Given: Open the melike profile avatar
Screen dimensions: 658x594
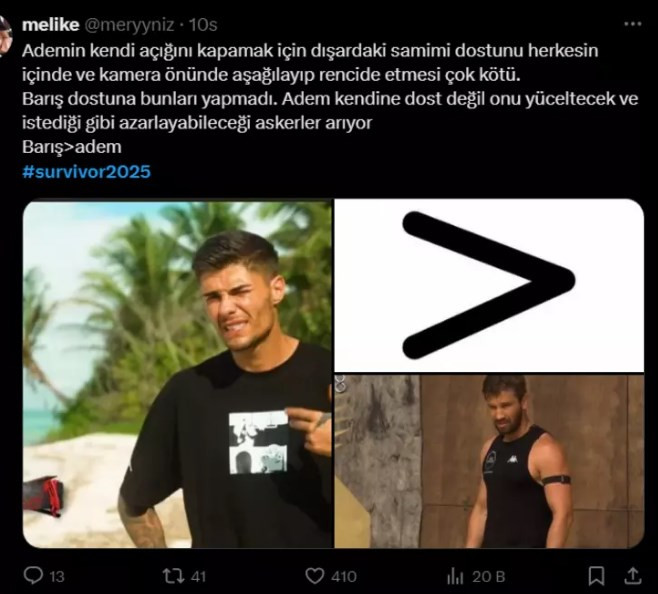Looking at the screenshot, I should click(x=6, y=36).
